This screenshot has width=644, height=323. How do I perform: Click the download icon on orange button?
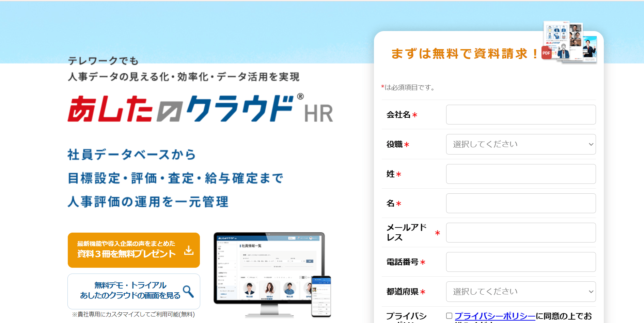click(x=189, y=250)
